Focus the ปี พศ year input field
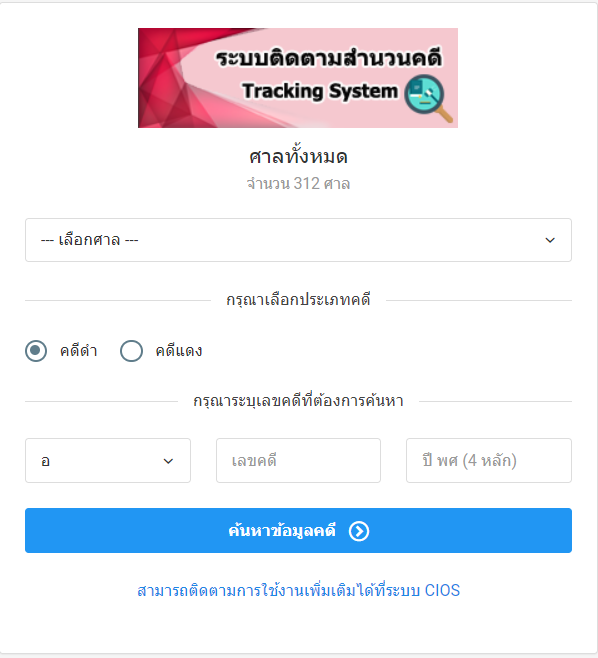The height and width of the screenshot is (658, 598). [489, 461]
